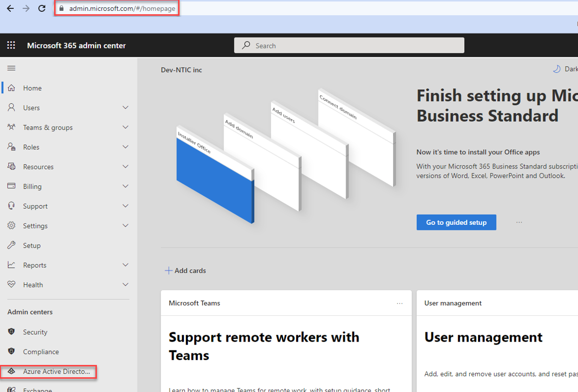Click the Reports chart icon

11,265
